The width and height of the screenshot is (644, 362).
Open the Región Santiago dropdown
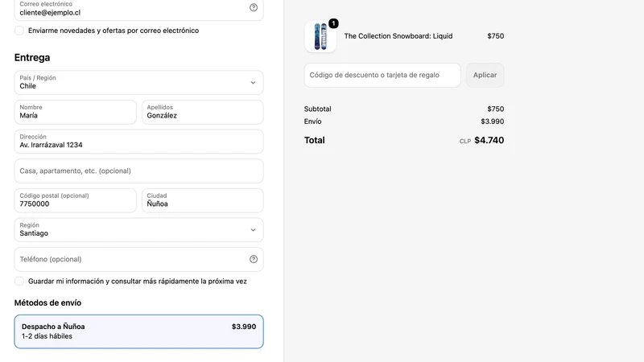138,230
